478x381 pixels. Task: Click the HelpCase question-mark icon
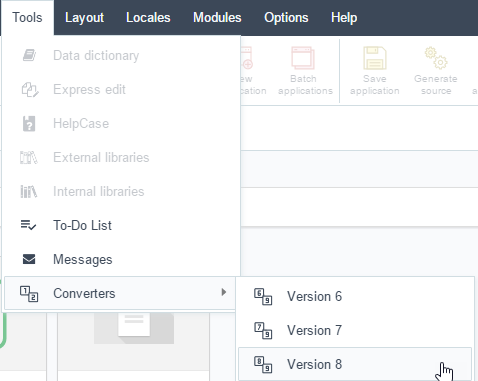[x=29, y=124]
